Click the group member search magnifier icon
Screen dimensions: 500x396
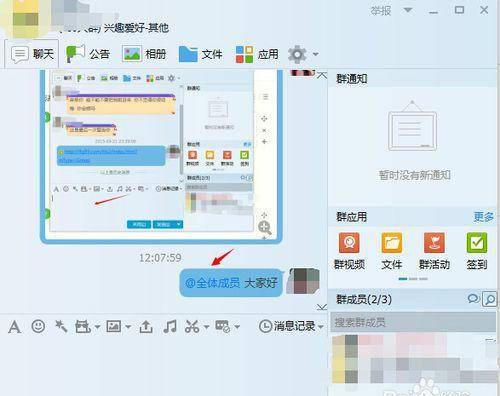(x=490, y=299)
